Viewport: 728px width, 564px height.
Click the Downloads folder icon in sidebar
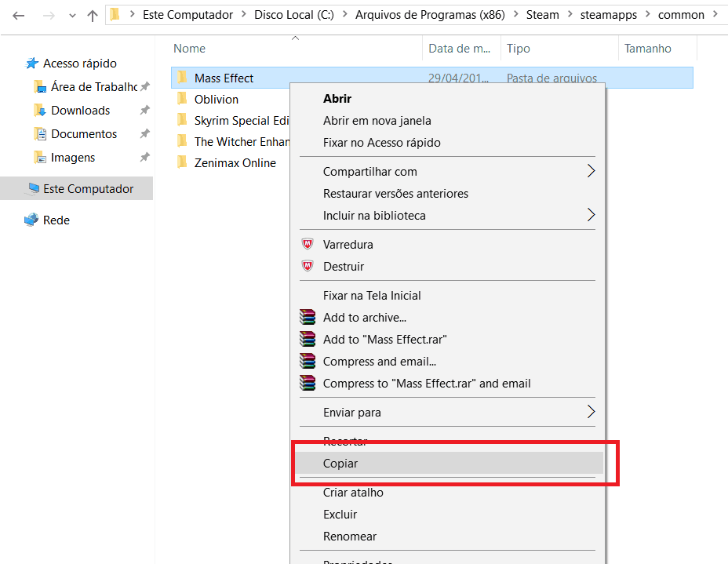[x=40, y=111]
